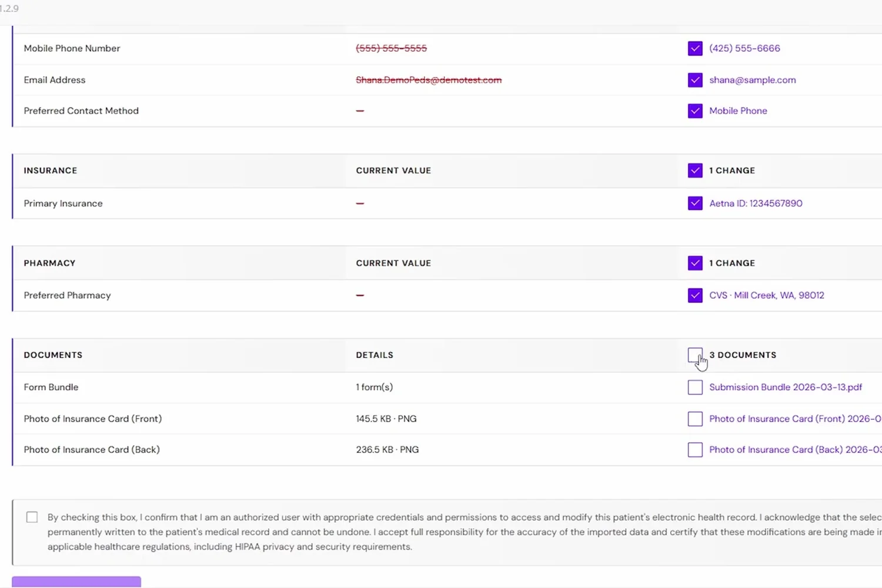The width and height of the screenshot is (882, 588).
Task: Uncheck the CVS Mill Creek pharmacy checkbox
Action: pos(695,295)
